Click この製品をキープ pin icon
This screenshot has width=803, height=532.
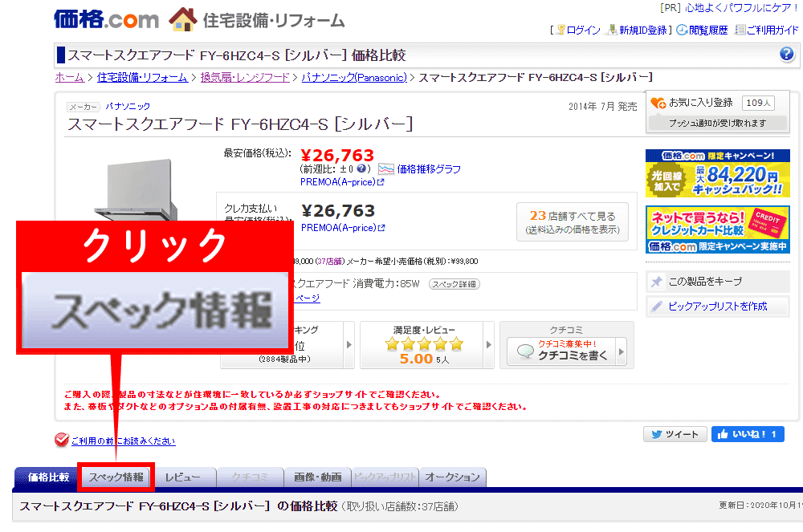657,282
